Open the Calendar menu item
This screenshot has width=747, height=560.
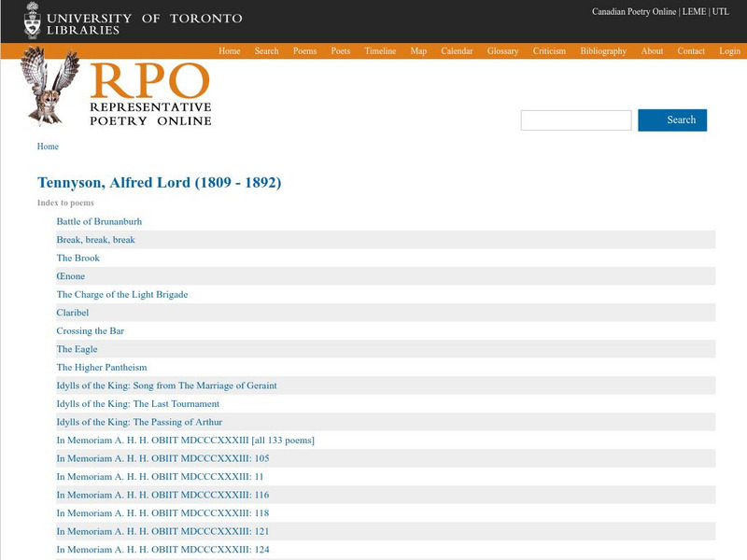coord(457,51)
